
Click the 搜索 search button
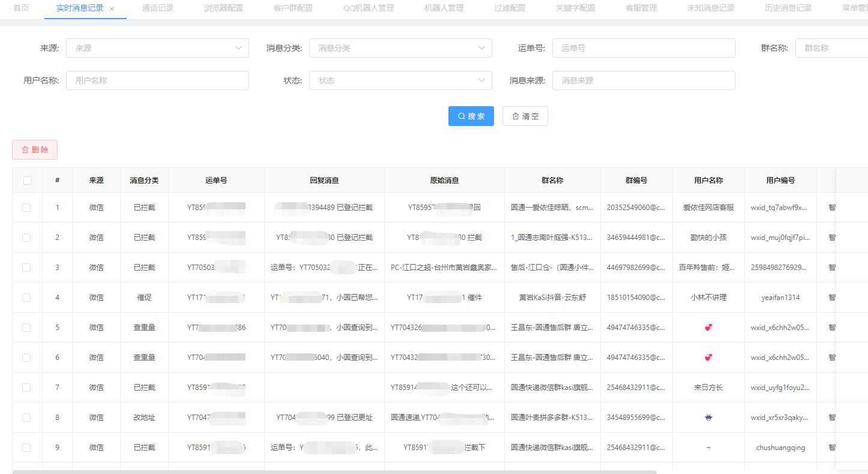[471, 116]
